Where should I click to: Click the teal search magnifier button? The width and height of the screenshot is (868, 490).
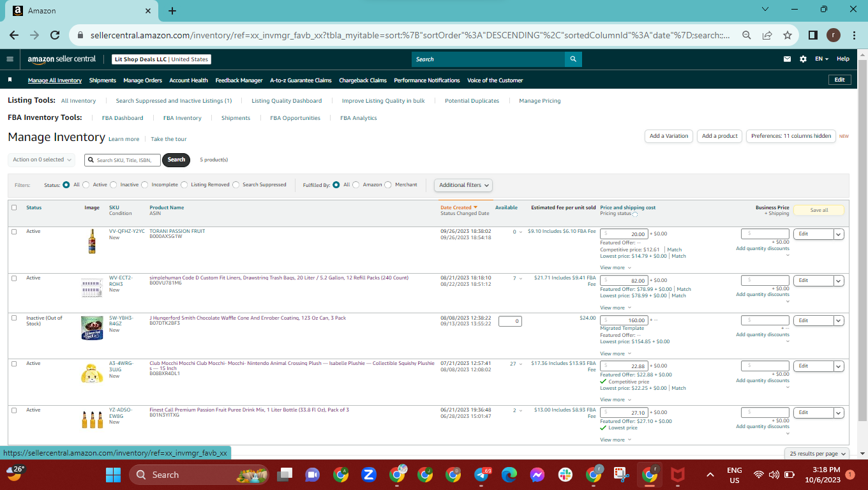[574, 59]
